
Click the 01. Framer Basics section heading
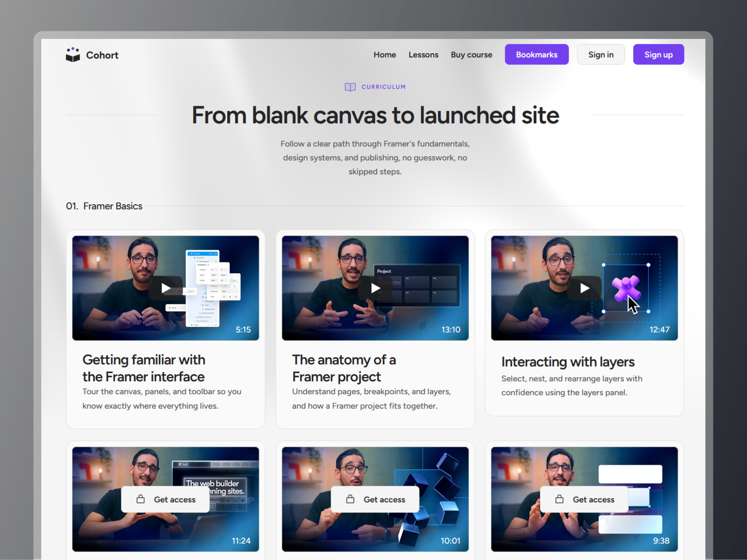[104, 206]
